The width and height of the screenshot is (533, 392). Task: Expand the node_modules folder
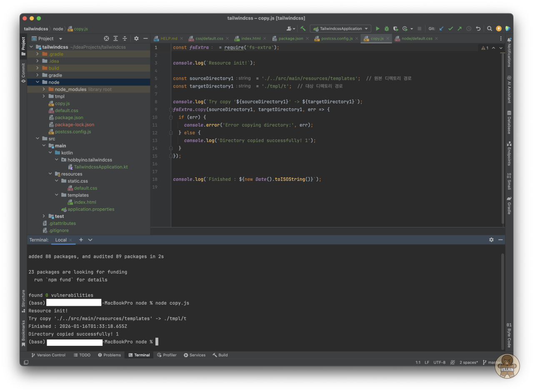(x=44, y=89)
